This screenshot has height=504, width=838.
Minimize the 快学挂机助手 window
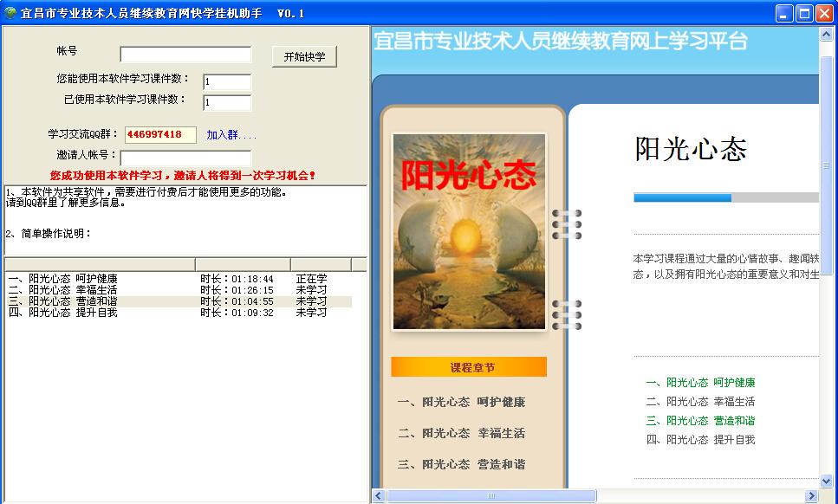[x=784, y=13]
